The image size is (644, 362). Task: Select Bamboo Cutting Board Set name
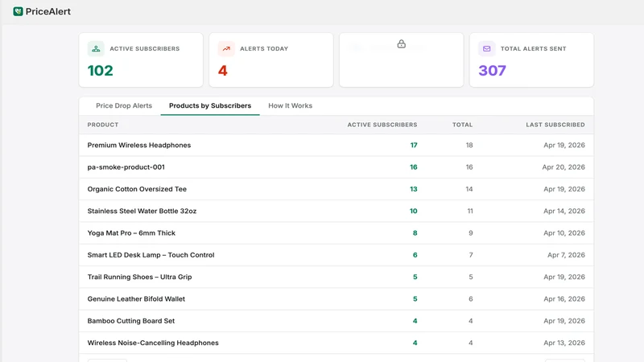click(x=131, y=321)
